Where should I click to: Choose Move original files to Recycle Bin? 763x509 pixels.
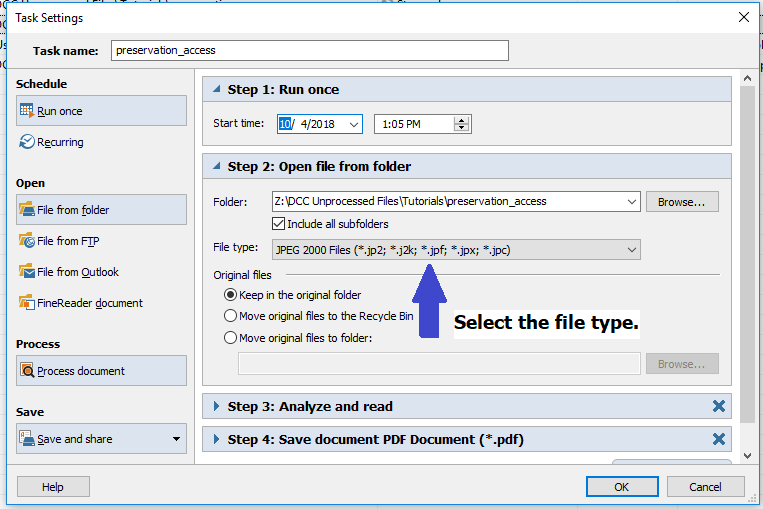click(x=231, y=316)
